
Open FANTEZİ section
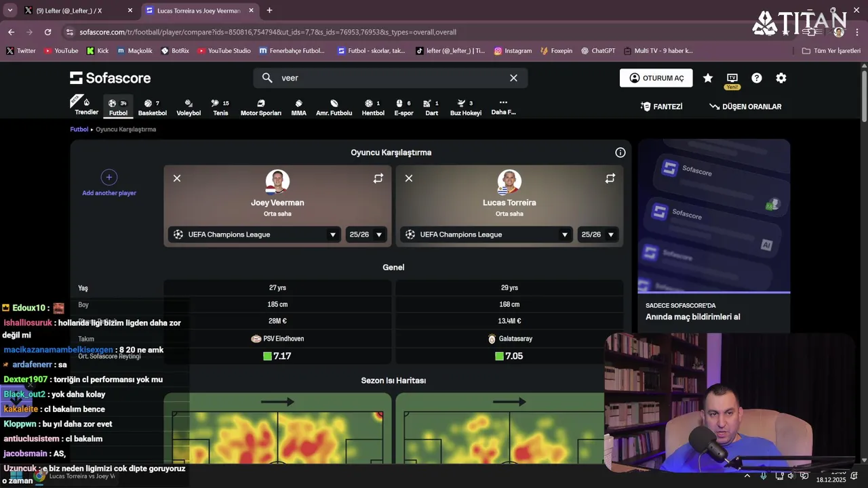[661, 106]
